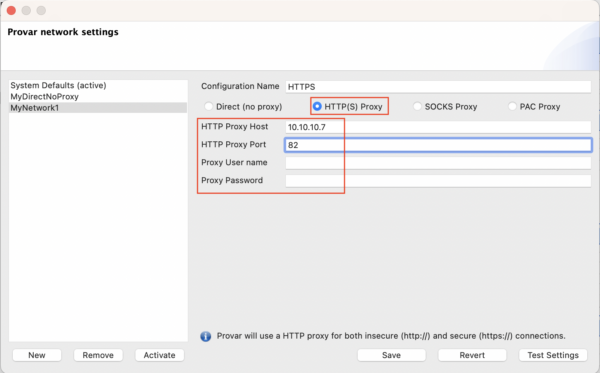Click the Remove button
The image size is (600, 373).
pyautogui.click(x=98, y=355)
